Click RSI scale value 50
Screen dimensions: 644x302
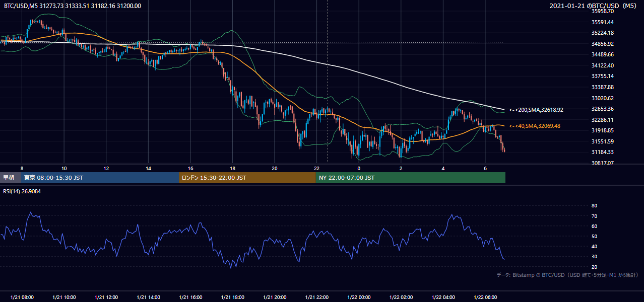(594, 236)
